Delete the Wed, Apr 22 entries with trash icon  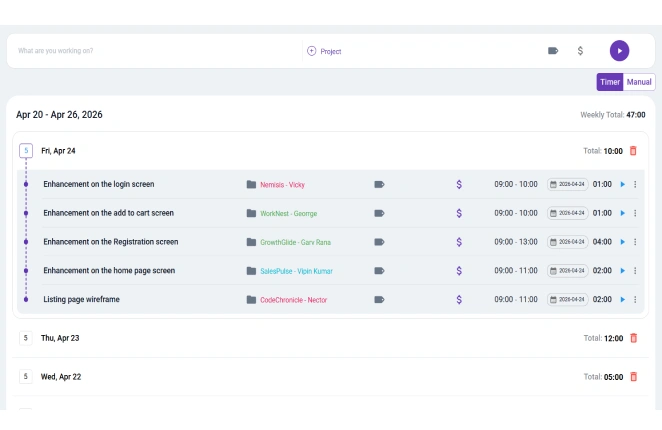point(633,376)
